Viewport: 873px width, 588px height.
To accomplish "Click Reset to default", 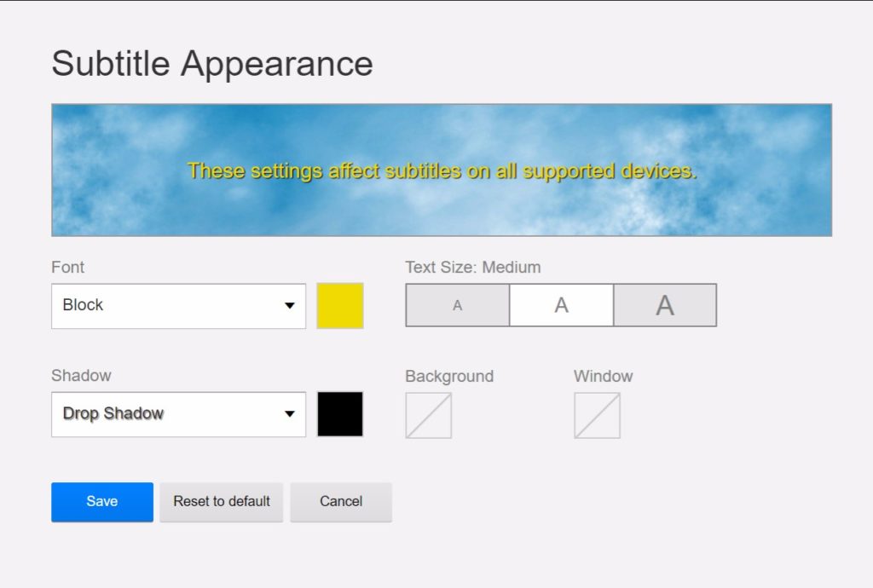I will pyautogui.click(x=221, y=501).
